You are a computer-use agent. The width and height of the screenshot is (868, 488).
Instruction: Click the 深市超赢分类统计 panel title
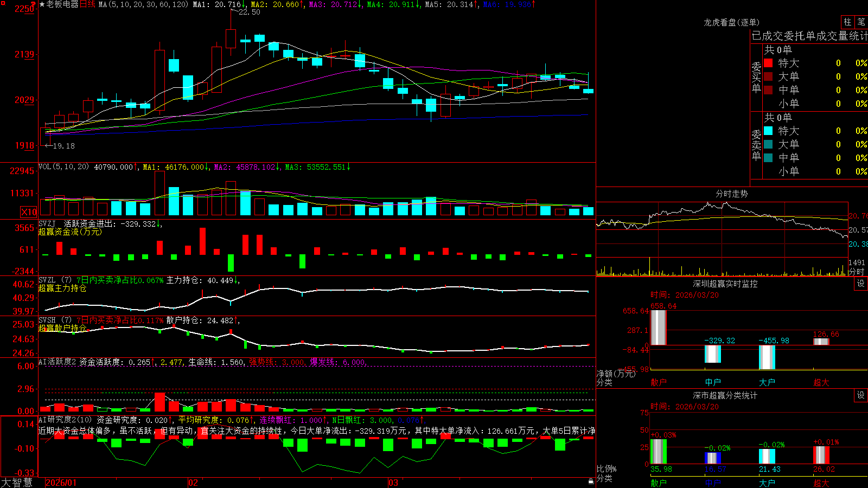[725, 395]
